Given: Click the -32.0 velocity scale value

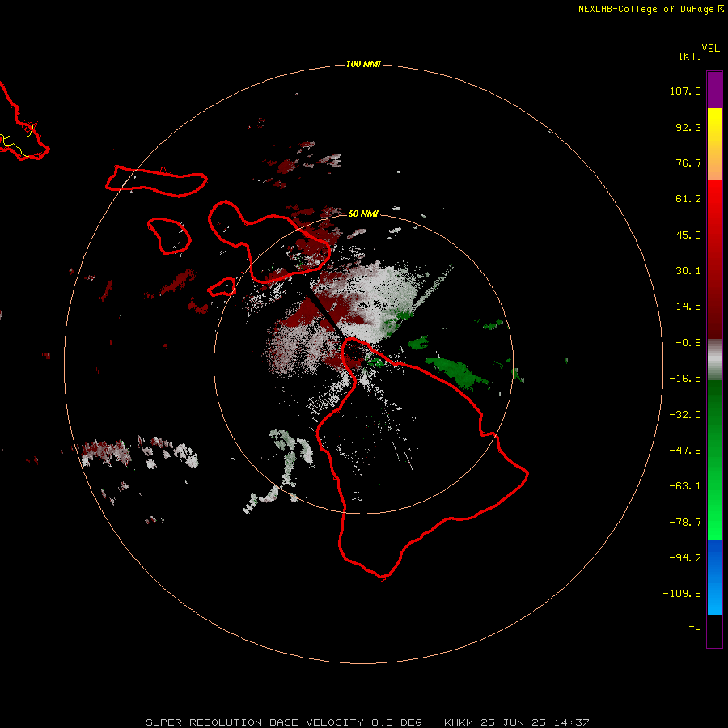Looking at the screenshot, I should point(685,415).
